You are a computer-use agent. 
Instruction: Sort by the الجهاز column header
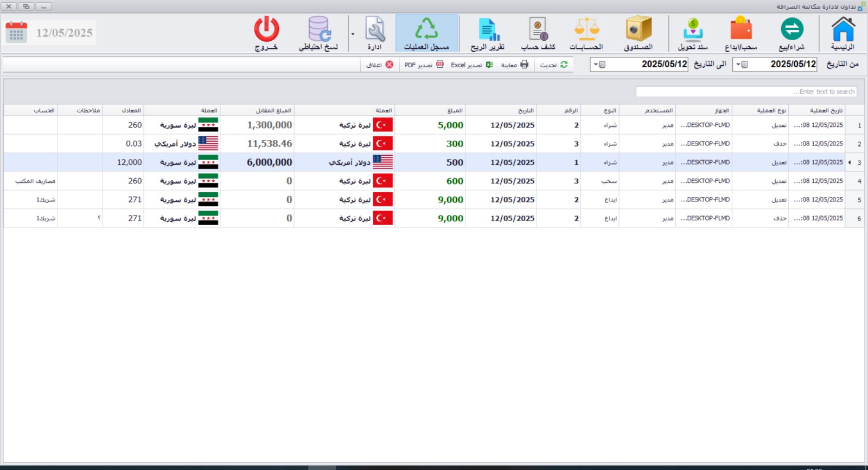[704, 110]
